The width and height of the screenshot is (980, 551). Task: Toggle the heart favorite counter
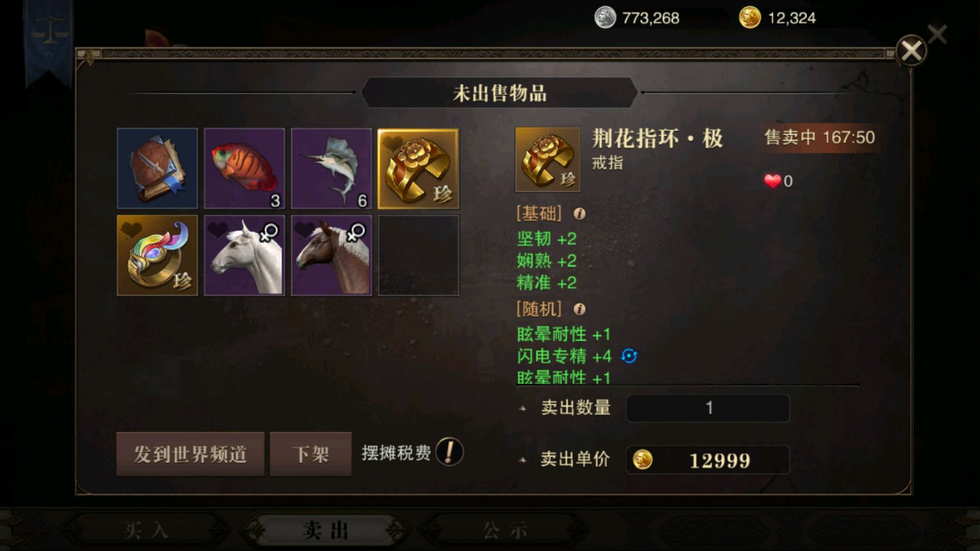(x=779, y=181)
